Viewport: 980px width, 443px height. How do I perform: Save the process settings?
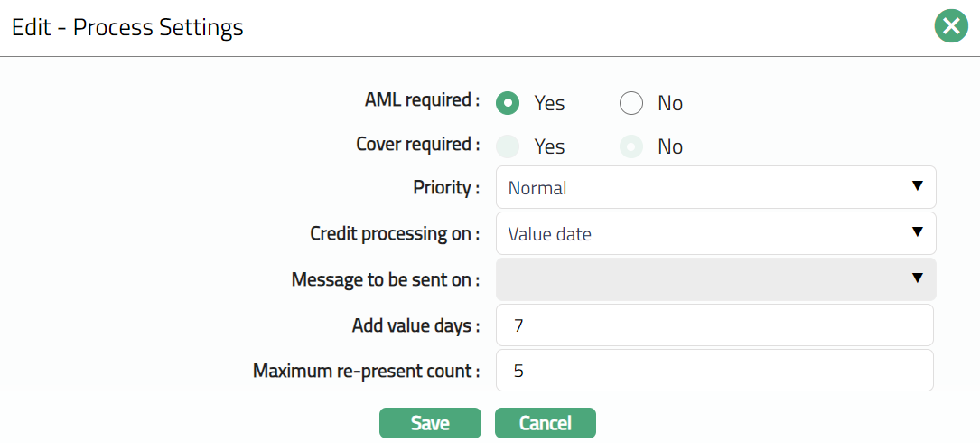click(x=430, y=423)
